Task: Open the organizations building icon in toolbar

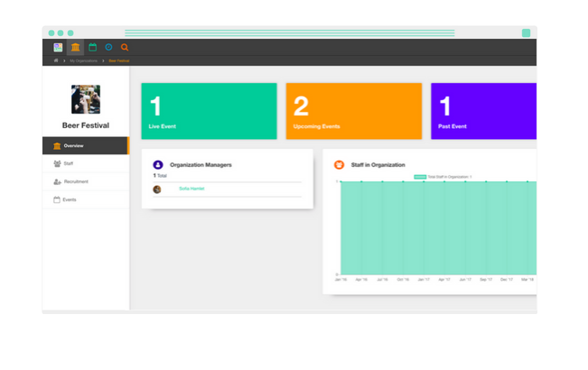Action: (x=75, y=48)
